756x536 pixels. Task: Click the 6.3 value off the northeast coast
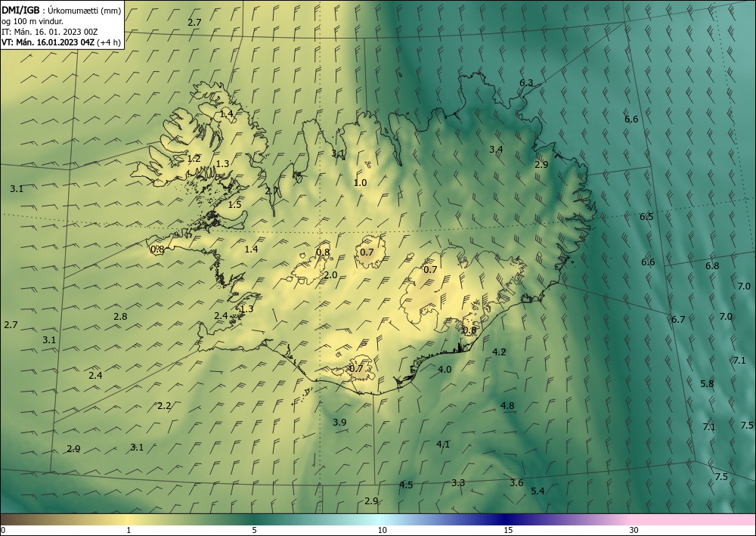(x=526, y=83)
